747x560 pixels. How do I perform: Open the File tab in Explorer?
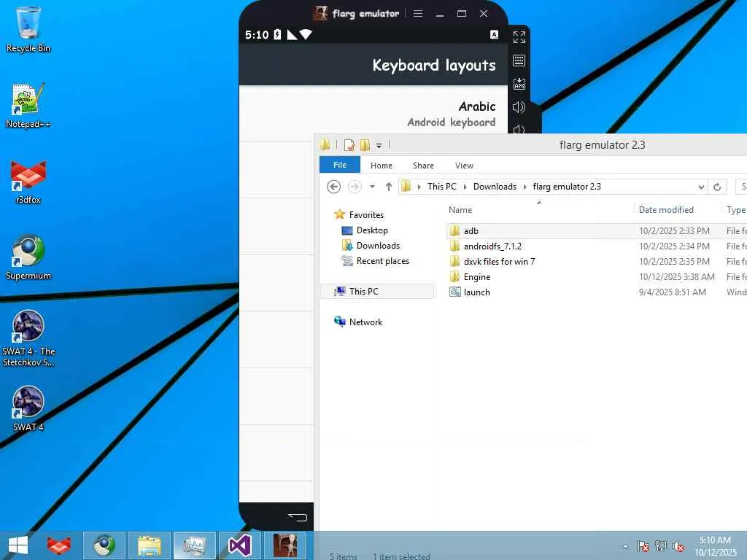tap(340, 165)
